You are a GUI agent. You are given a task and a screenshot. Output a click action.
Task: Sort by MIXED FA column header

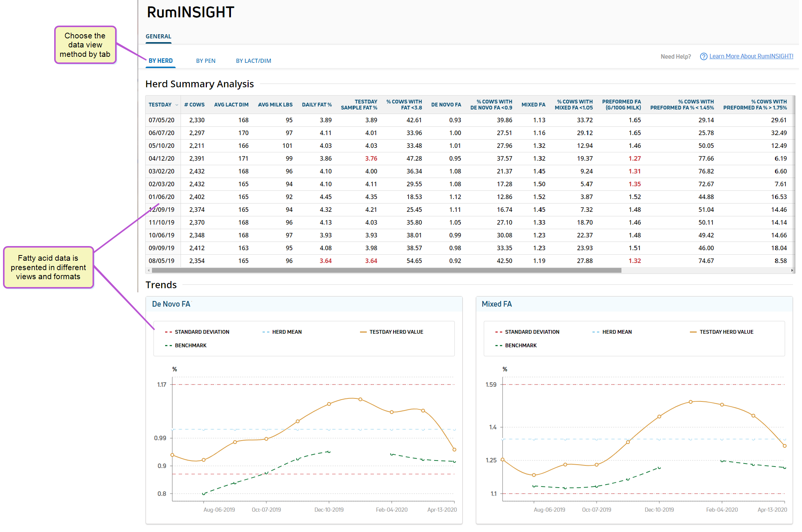[533, 105]
